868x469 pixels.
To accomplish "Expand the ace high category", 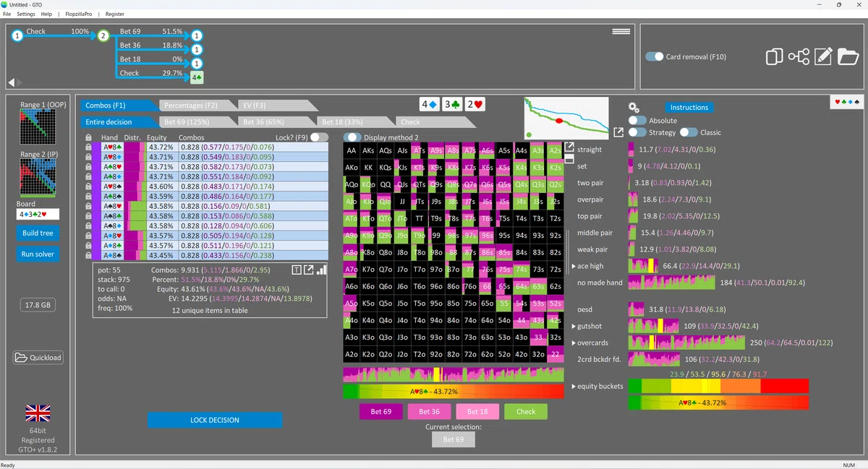I will [574, 267].
